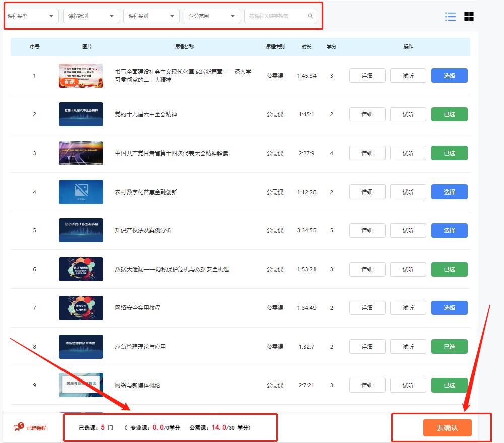Expand the 学分范围 credit range dropdown
The width and height of the screenshot is (504, 443).
212,16
